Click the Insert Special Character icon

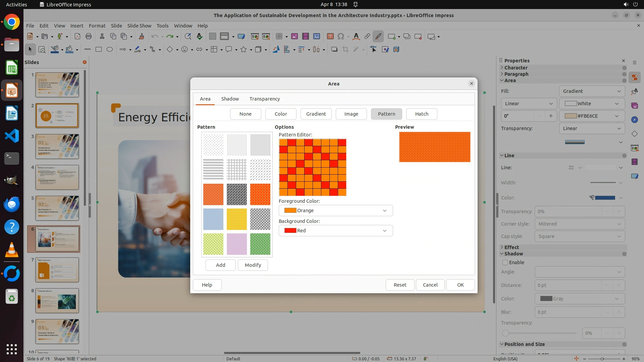tap(341, 37)
